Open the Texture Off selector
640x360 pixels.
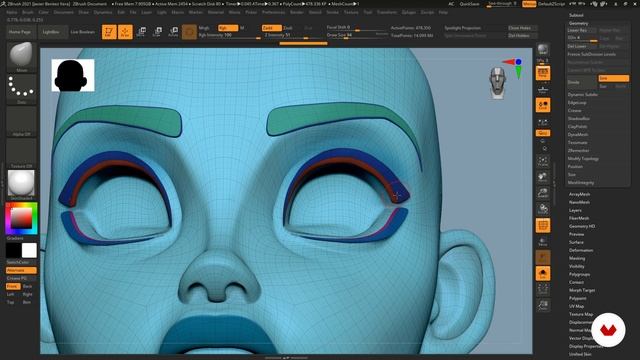point(21,153)
